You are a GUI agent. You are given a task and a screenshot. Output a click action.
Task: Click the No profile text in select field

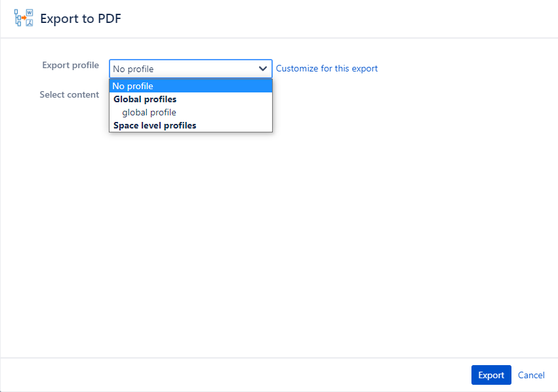coord(133,69)
